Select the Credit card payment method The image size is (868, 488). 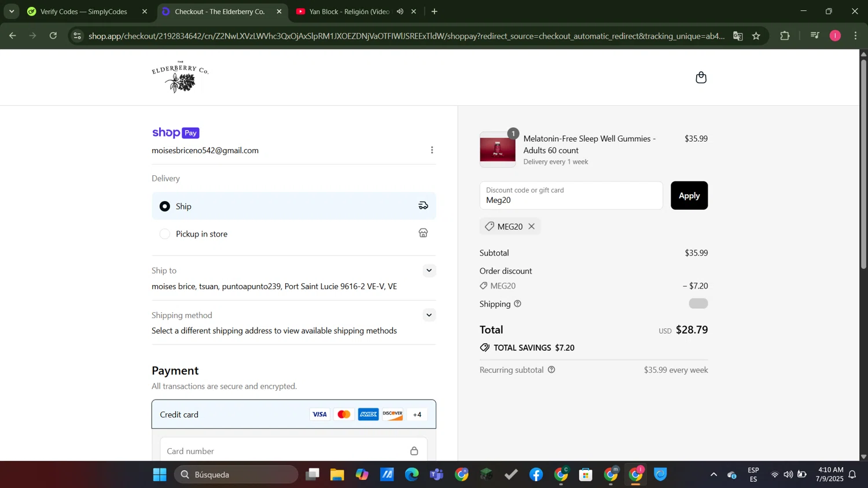point(293,414)
